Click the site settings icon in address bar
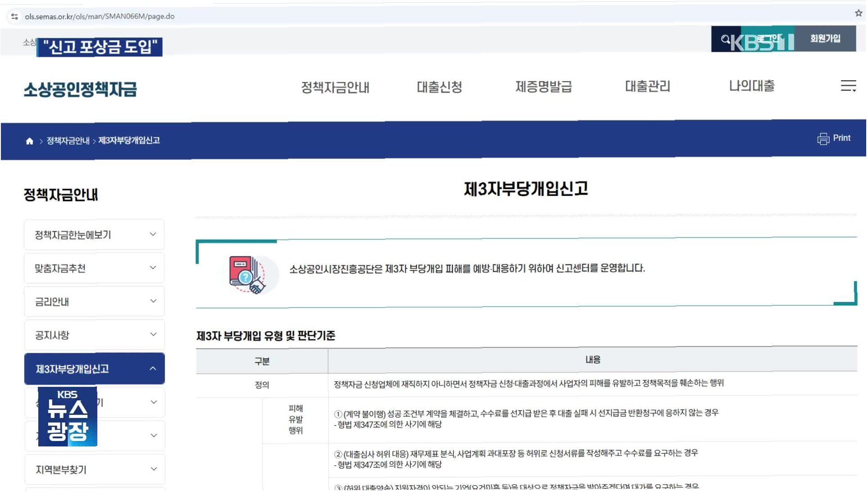The image size is (868, 492). (x=14, y=17)
